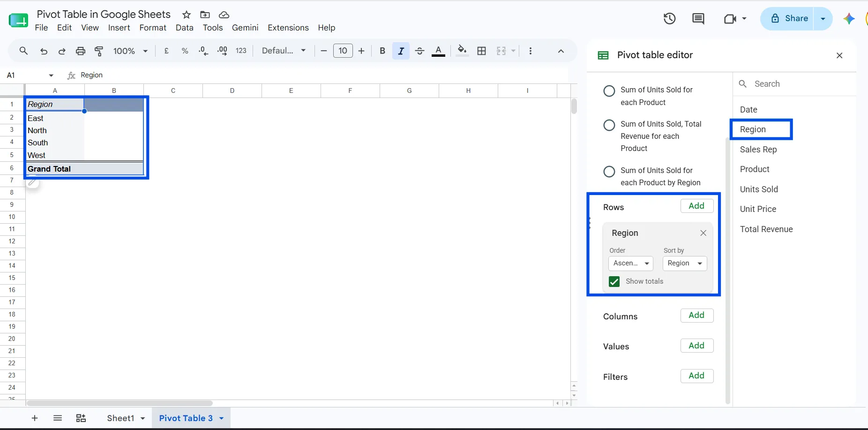Open more number formats 123
The image size is (868, 430).
(241, 51)
